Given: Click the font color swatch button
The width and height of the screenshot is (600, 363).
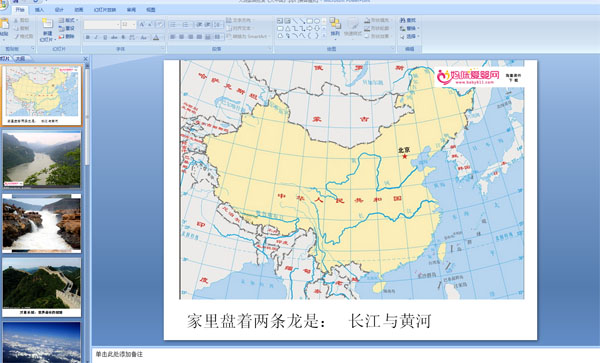Looking at the screenshot, I should pyautogui.click(x=156, y=37).
